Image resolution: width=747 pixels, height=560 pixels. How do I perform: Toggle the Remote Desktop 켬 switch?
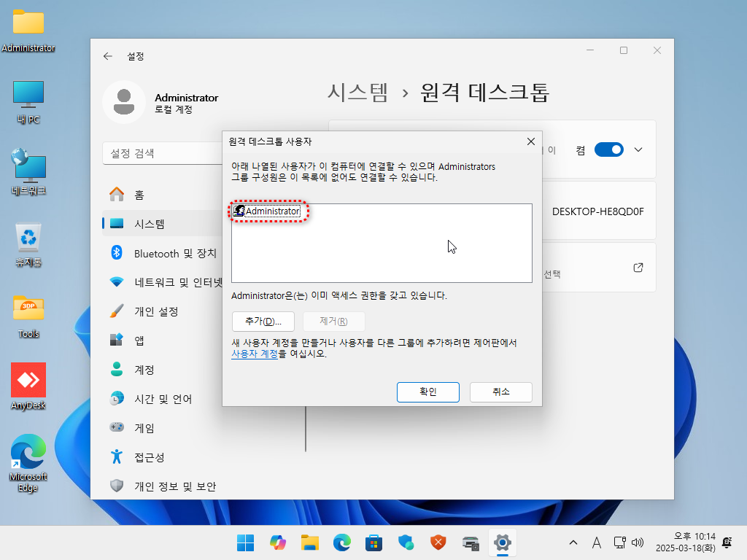(609, 149)
